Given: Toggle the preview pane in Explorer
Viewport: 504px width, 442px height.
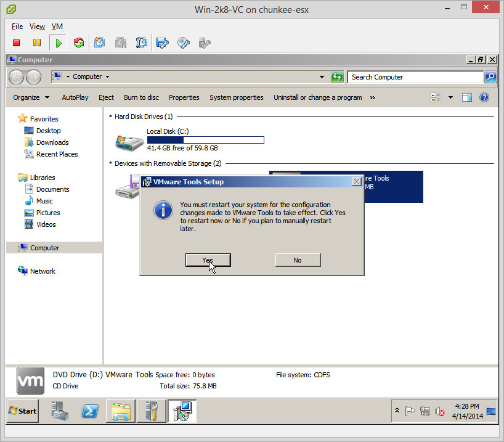Looking at the screenshot, I should (x=466, y=97).
